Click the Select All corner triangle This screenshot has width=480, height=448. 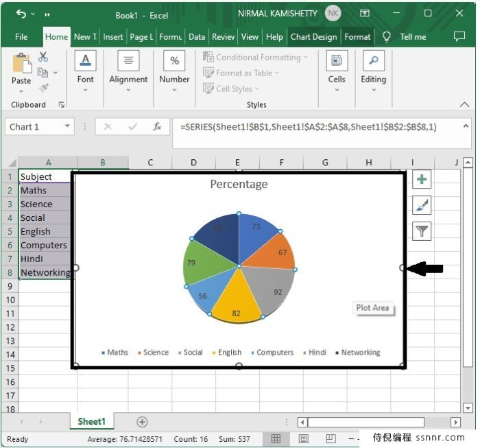(x=12, y=163)
